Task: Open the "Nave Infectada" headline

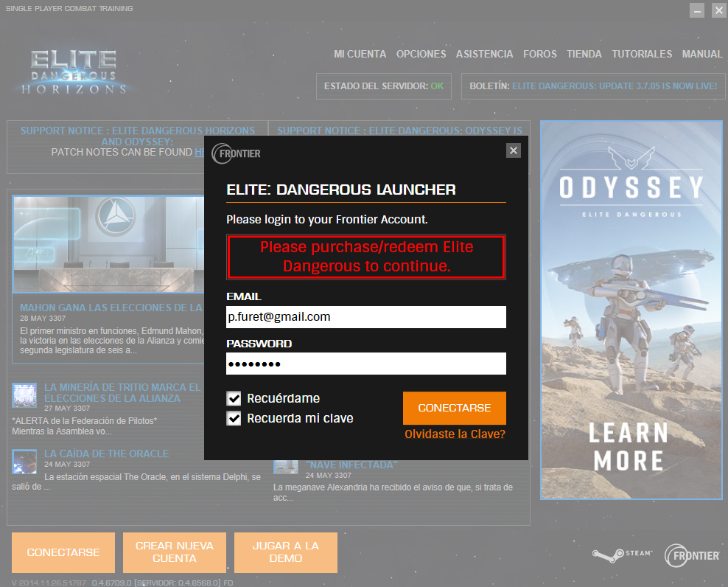Action: pyautogui.click(x=351, y=465)
